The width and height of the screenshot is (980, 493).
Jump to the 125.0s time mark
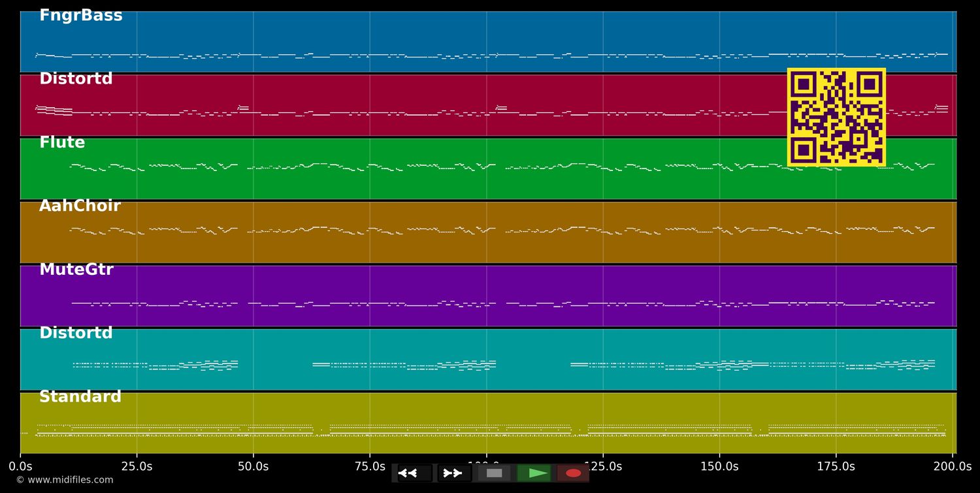tap(602, 466)
